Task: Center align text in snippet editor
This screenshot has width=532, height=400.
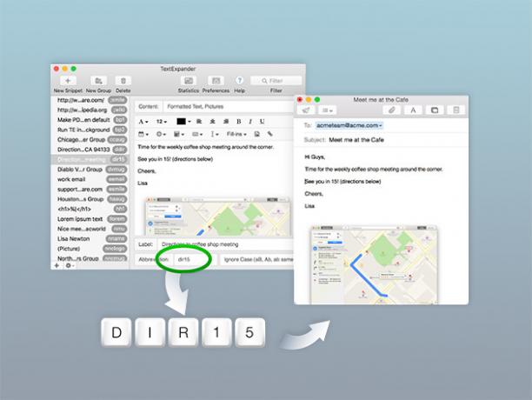Action: [x=212, y=122]
